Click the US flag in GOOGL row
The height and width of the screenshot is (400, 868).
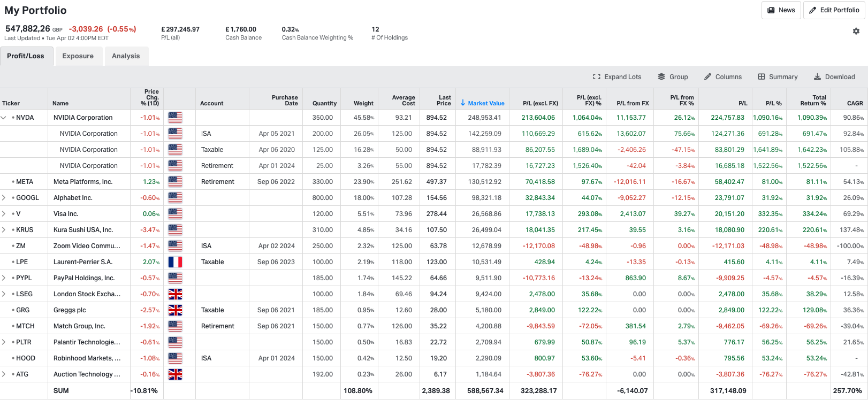[175, 198]
